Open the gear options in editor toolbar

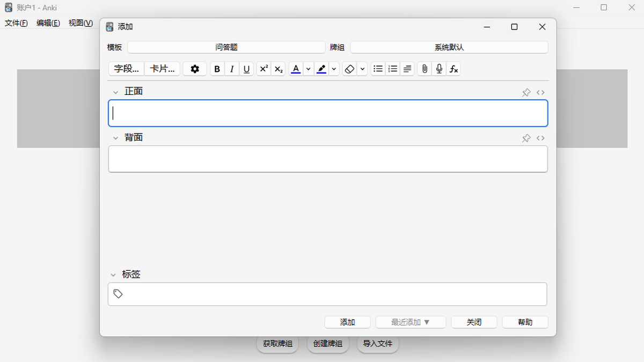[x=195, y=69]
